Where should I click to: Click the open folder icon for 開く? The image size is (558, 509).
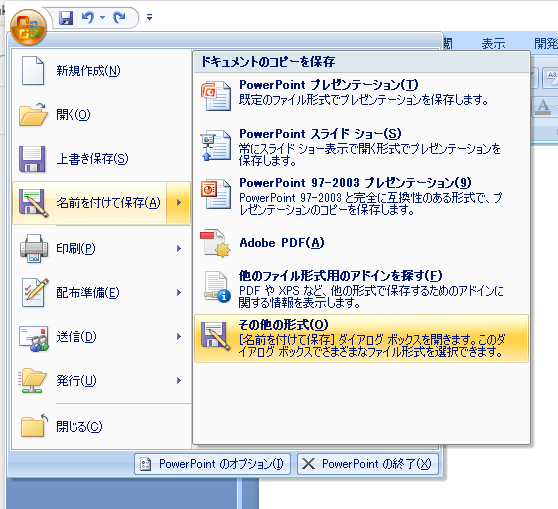click(33, 115)
